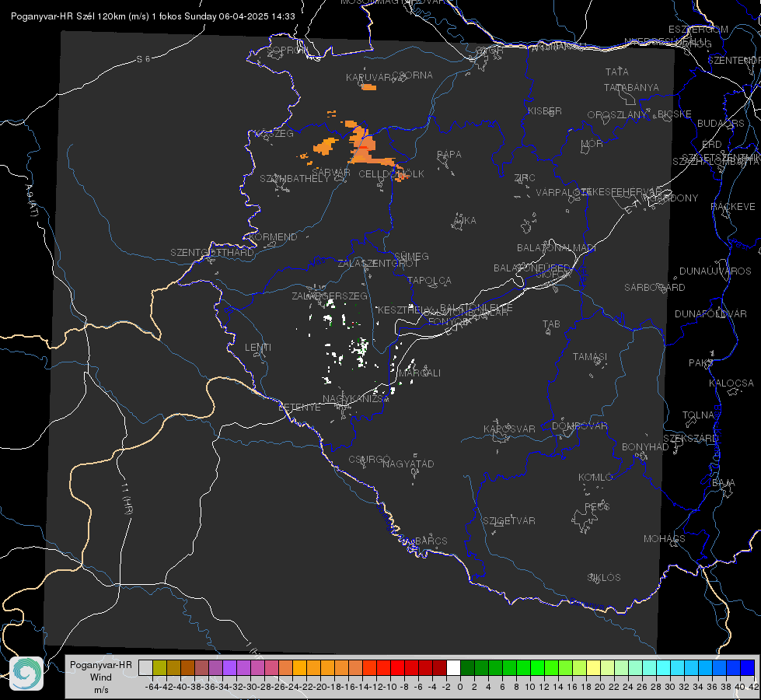Select the DUNAÚJVÁROS city label
Screen dimensions: 761x700
tap(715, 271)
